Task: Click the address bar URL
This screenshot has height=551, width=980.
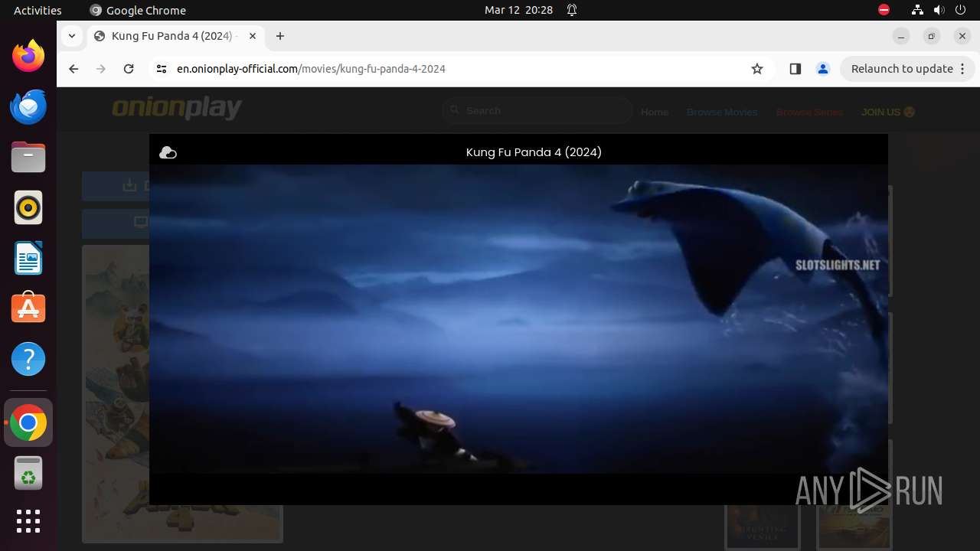Action: point(311,69)
